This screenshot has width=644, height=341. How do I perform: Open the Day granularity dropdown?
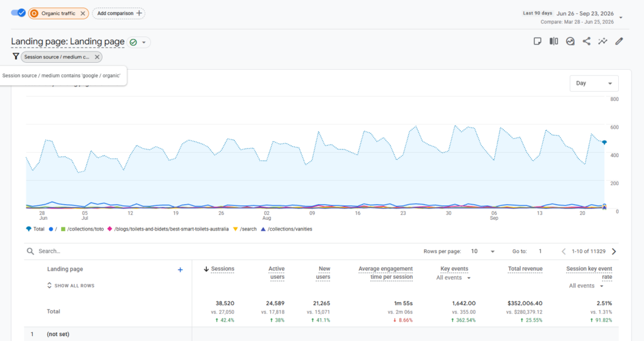(x=594, y=84)
